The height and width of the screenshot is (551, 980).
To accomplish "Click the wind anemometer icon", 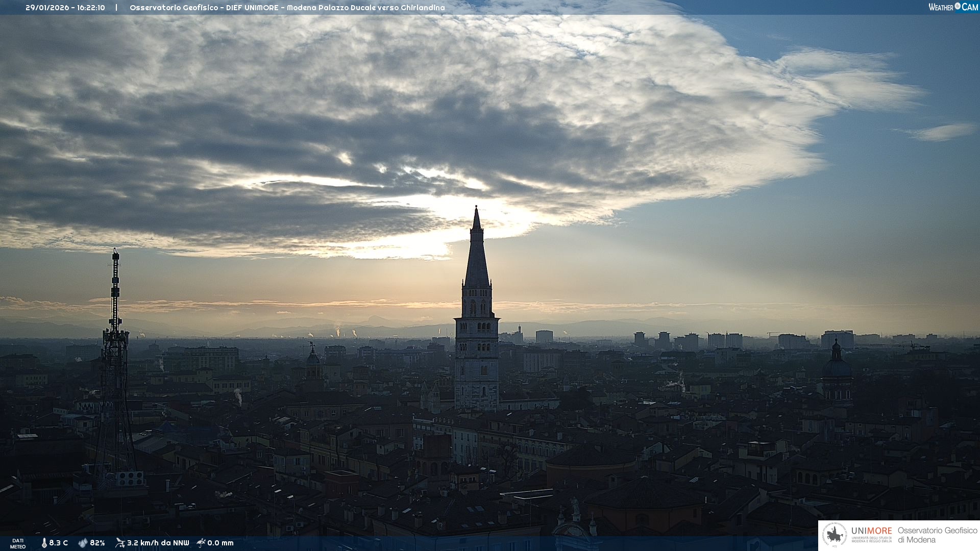I will click(120, 543).
